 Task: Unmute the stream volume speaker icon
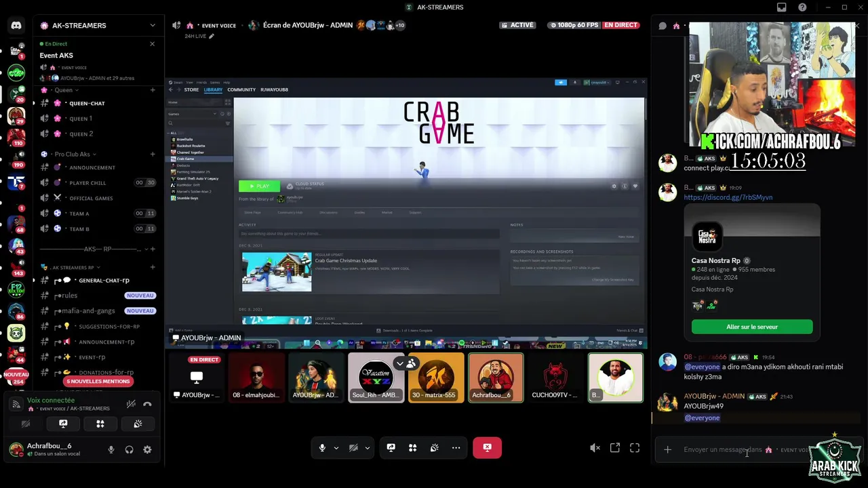tap(595, 447)
